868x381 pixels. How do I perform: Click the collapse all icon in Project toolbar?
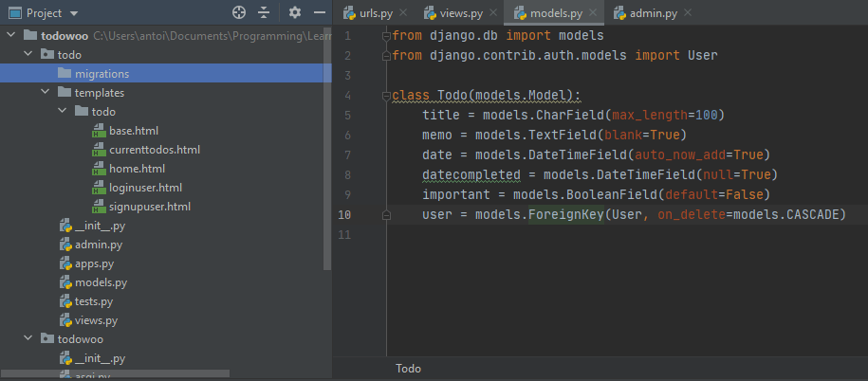264,12
